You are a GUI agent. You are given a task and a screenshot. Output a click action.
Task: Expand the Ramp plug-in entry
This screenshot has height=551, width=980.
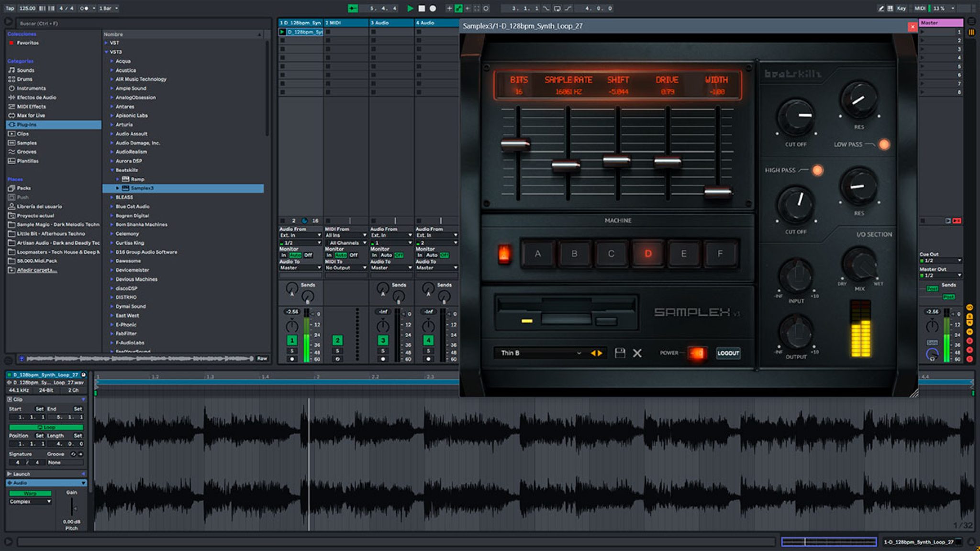point(118,179)
